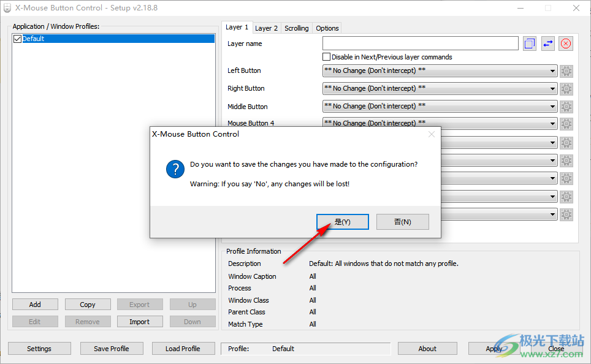591x364 pixels.
Task: Click the Export button
Action: [x=139, y=305]
